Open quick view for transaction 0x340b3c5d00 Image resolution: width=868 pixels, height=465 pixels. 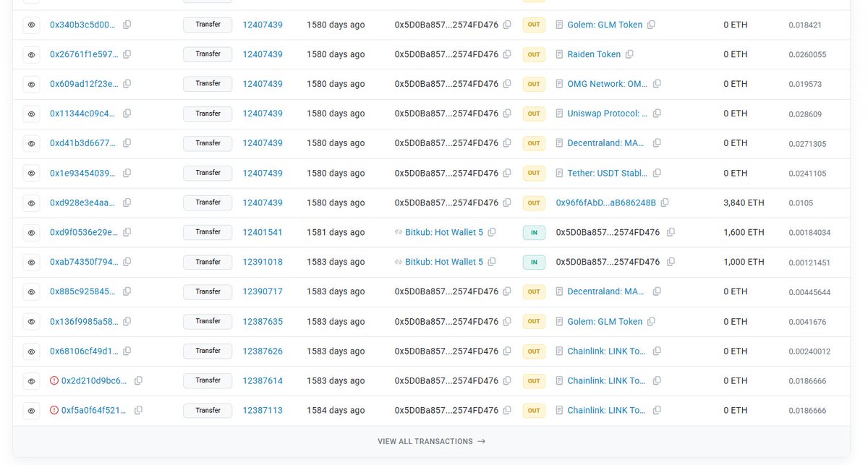click(x=31, y=25)
